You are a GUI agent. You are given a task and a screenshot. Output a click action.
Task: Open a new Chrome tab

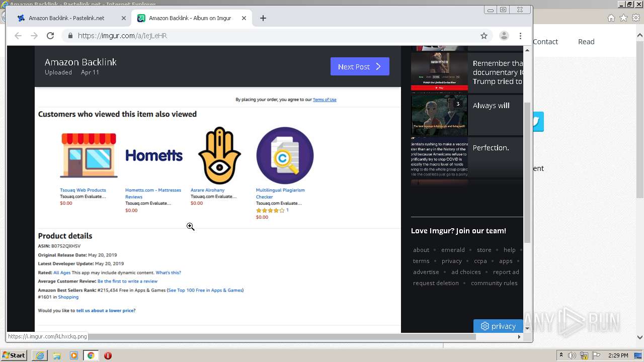pyautogui.click(x=263, y=18)
